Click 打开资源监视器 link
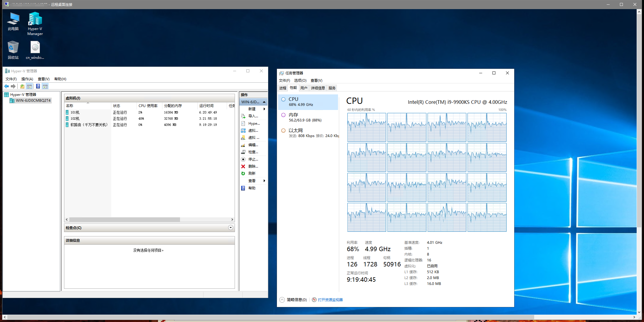Image resolution: width=644 pixels, height=322 pixels. (x=330, y=300)
